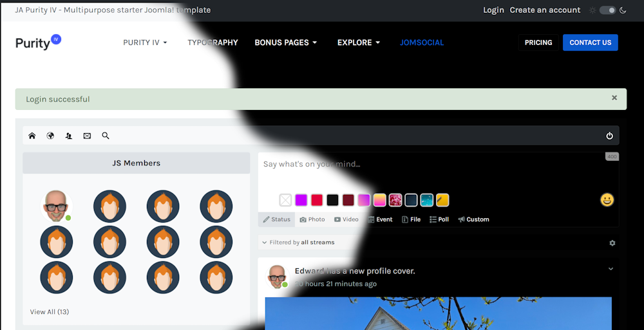Open stream settings gear icon
Image resolution: width=644 pixels, height=330 pixels.
(612, 243)
